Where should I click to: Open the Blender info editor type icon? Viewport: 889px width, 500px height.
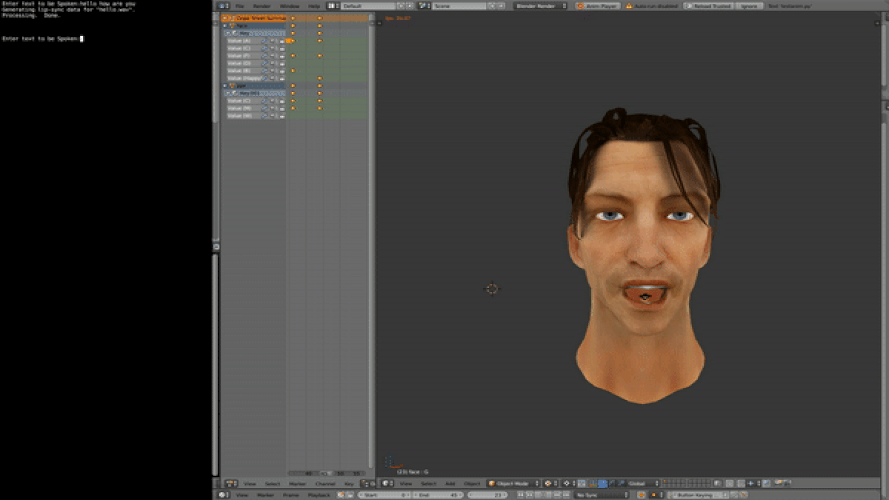tap(223, 6)
